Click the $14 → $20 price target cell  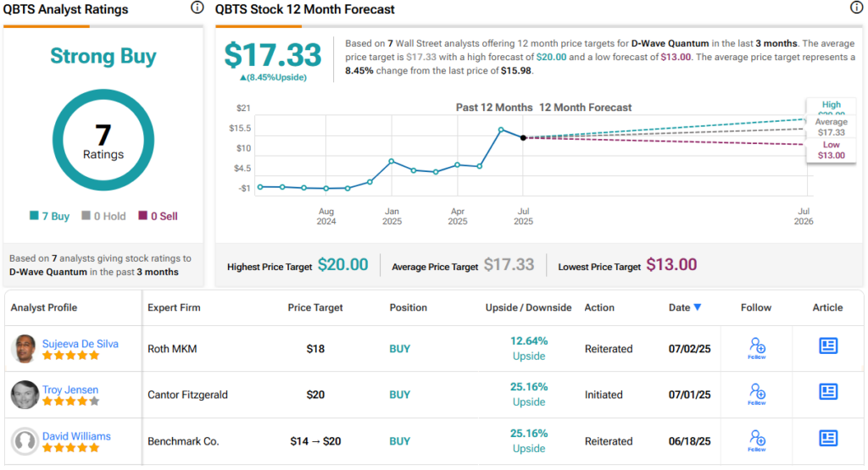(315, 441)
